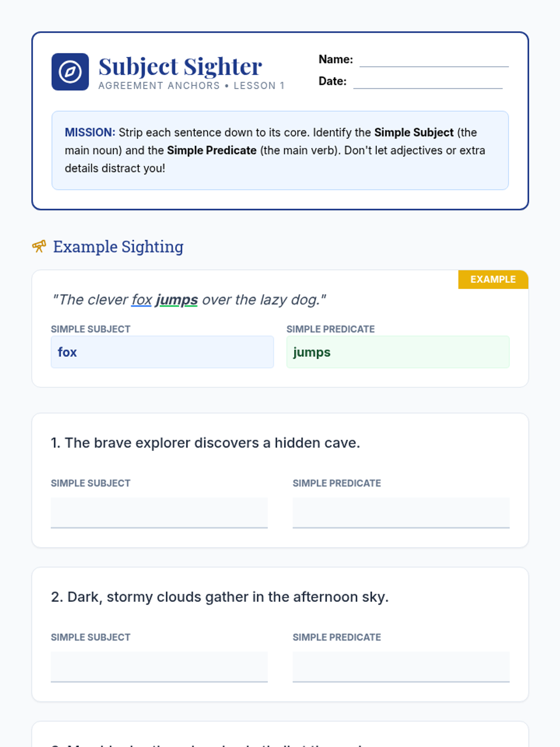Viewport: 560px width, 747px height.
Task: Click the underlined word fox in example
Action: pos(142,300)
